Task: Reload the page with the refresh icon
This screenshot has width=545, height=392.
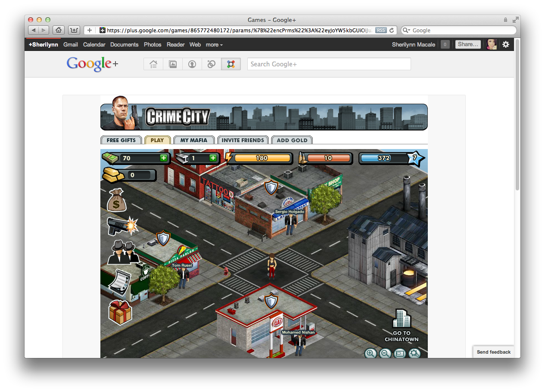Action: 392,30
